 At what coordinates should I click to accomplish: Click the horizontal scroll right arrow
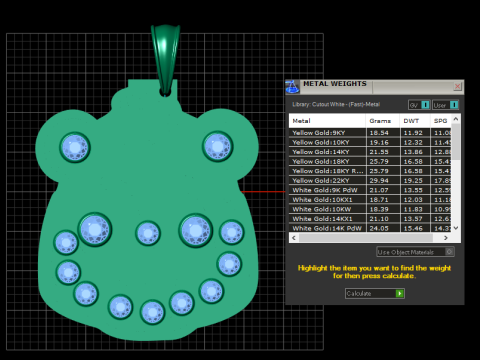pyautogui.click(x=446, y=238)
